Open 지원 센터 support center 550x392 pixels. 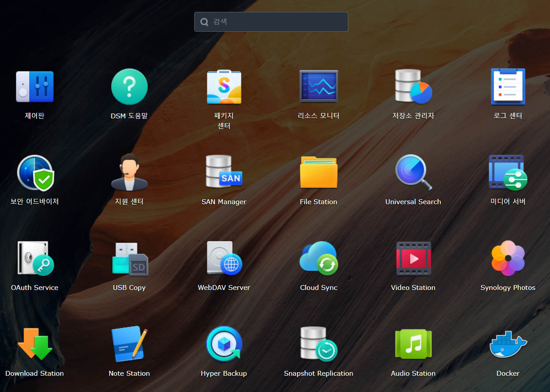pyautogui.click(x=129, y=172)
